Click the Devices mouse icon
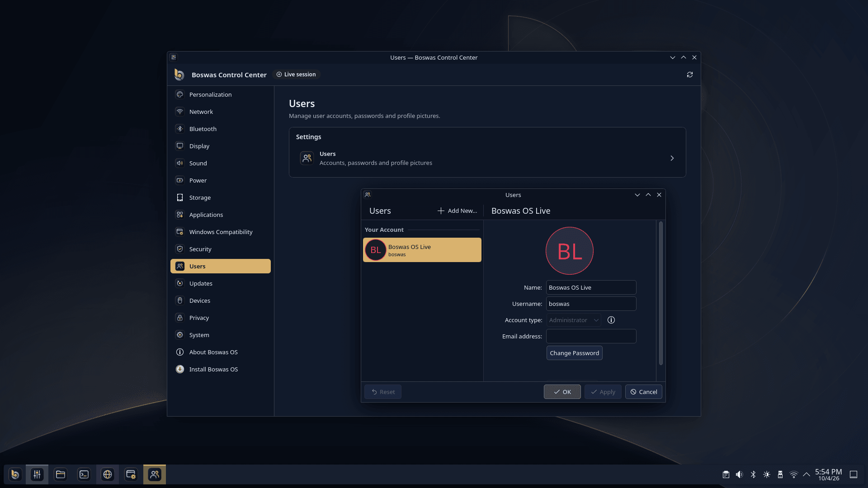 (180, 300)
